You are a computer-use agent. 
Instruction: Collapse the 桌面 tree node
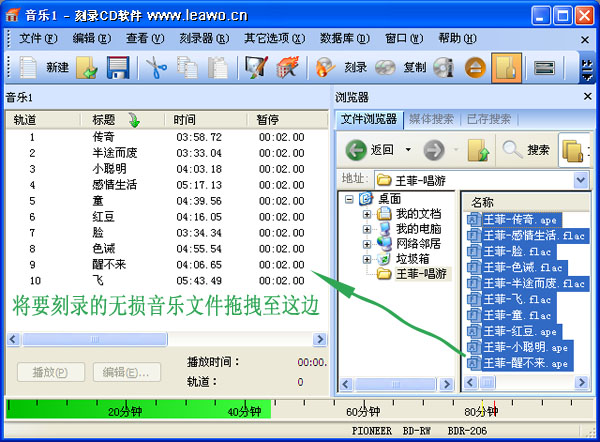pyautogui.click(x=349, y=199)
